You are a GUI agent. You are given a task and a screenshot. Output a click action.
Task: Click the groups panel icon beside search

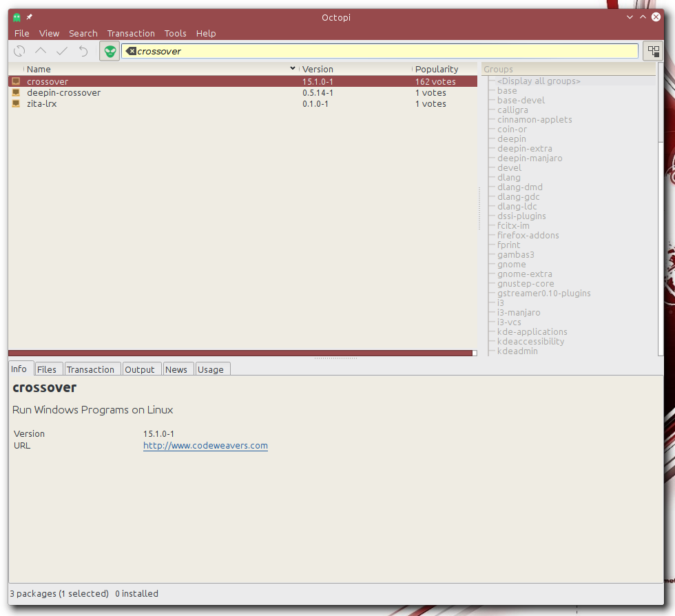coord(652,51)
